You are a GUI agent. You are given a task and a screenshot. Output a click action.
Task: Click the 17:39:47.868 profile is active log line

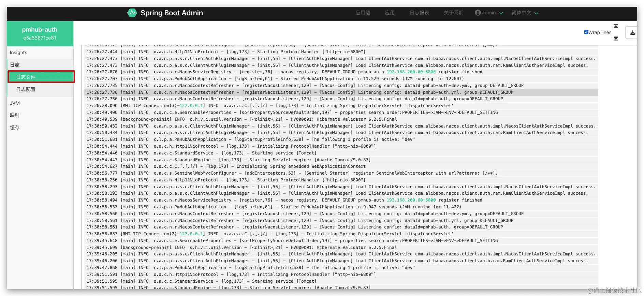point(341,268)
